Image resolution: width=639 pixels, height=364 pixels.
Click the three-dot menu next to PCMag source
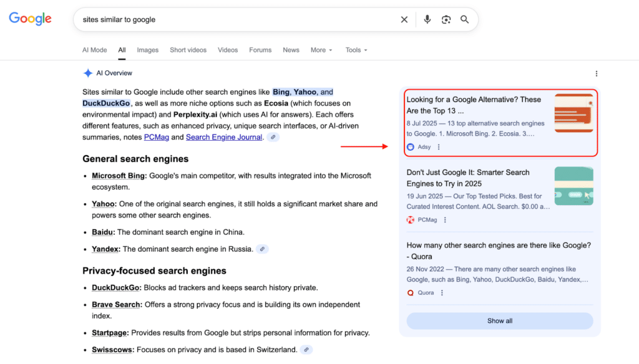[445, 220]
